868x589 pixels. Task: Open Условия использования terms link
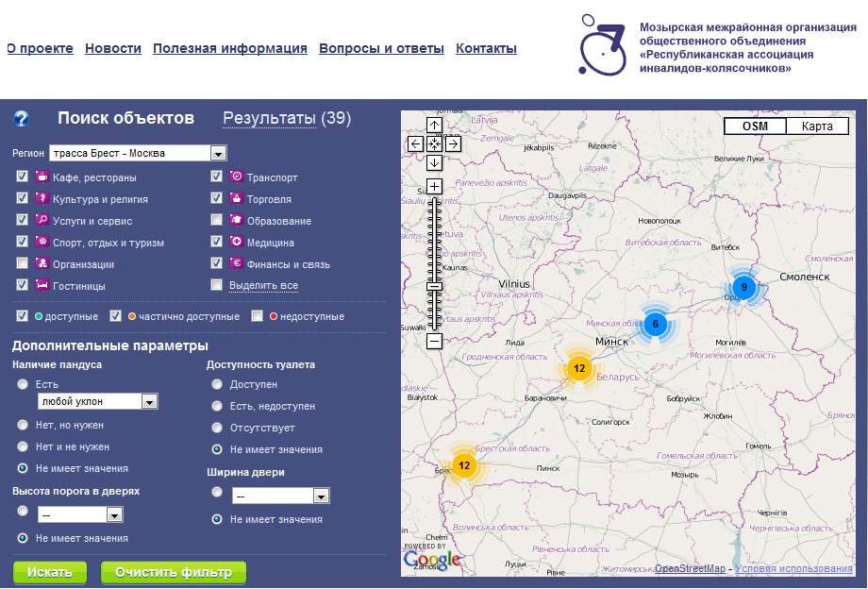tap(793, 568)
